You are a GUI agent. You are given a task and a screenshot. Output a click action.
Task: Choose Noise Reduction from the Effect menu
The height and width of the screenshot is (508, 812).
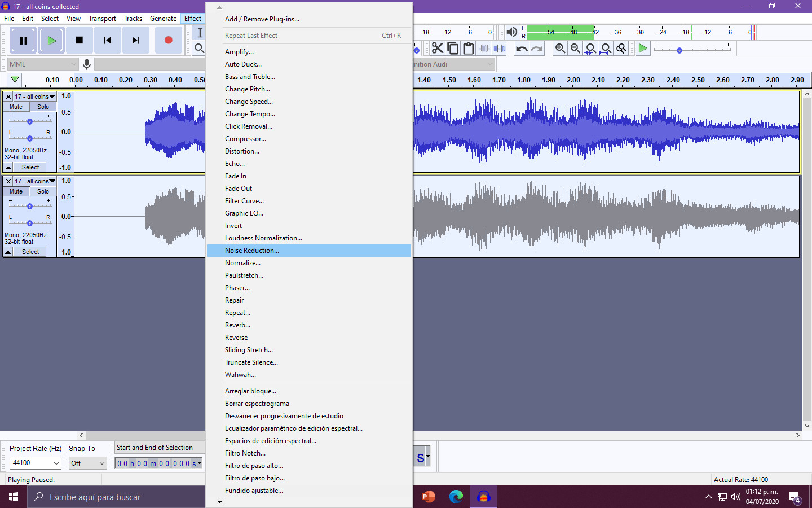click(x=252, y=250)
